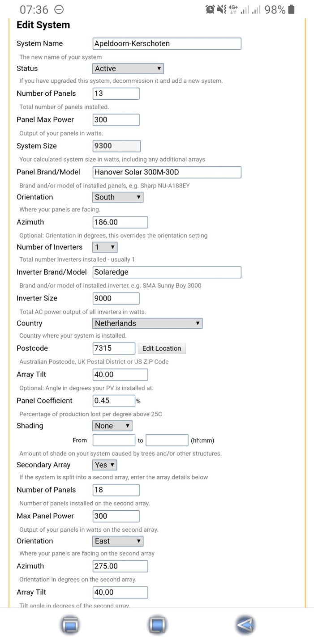314x644 pixels.
Task: Open the Status dropdown showing Active
Action: pos(128,68)
